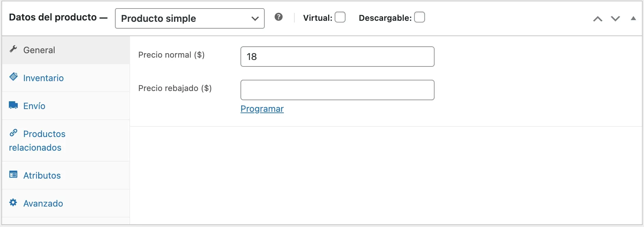Select the list icon beside Atributos

tap(13, 174)
